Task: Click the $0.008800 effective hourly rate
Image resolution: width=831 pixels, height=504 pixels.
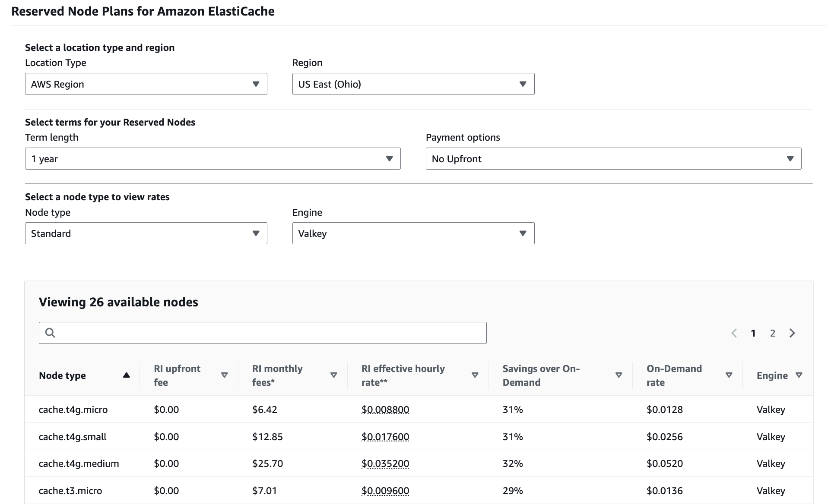Action: [385, 409]
